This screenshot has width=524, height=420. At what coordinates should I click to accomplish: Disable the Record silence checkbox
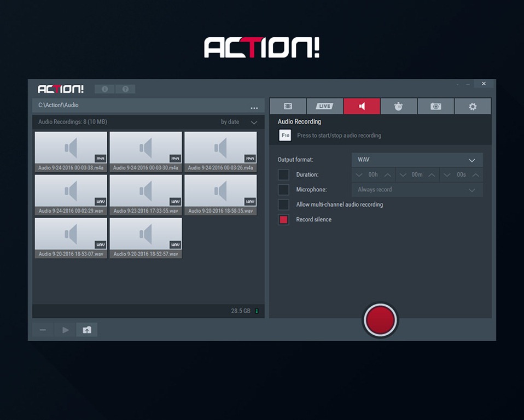click(283, 219)
